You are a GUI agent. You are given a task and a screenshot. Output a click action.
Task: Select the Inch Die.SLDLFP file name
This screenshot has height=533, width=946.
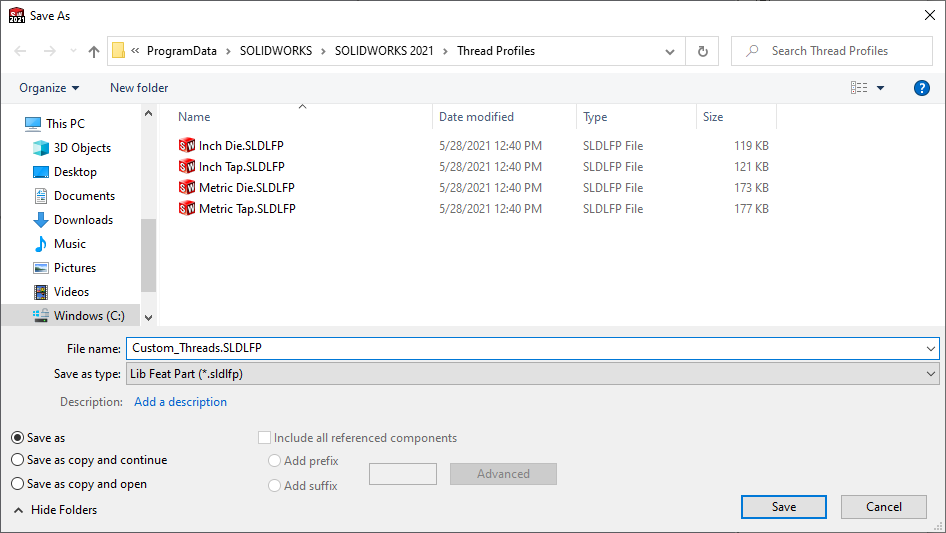click(x=241, y=145)
